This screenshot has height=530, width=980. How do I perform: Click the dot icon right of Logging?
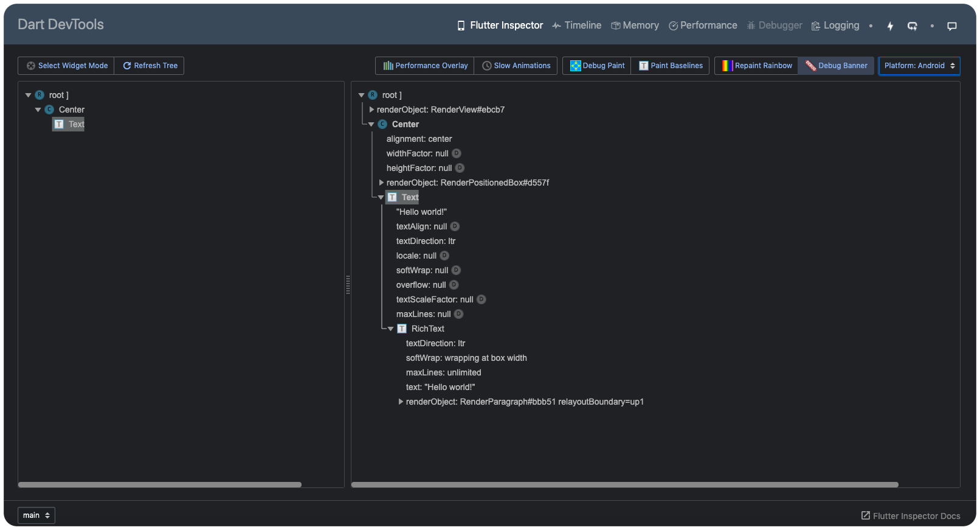(x=871, y=26)
